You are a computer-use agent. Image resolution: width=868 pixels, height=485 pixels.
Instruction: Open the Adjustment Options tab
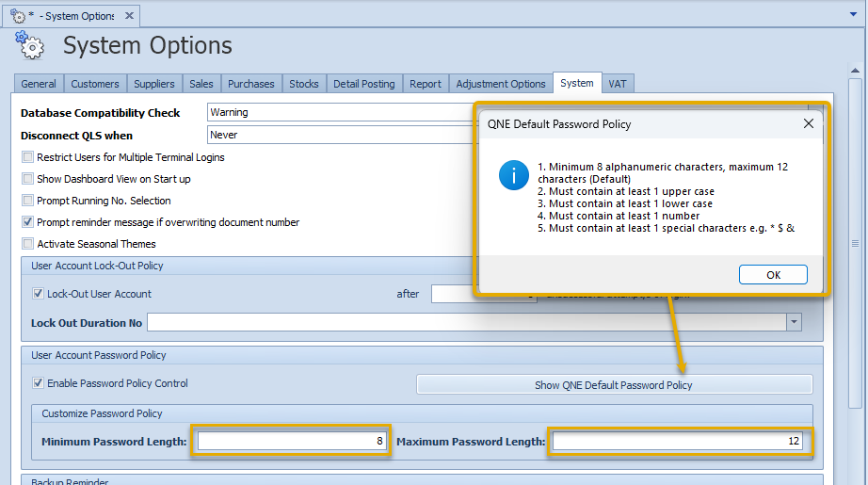pyautogui.click(x=501, y=84)
